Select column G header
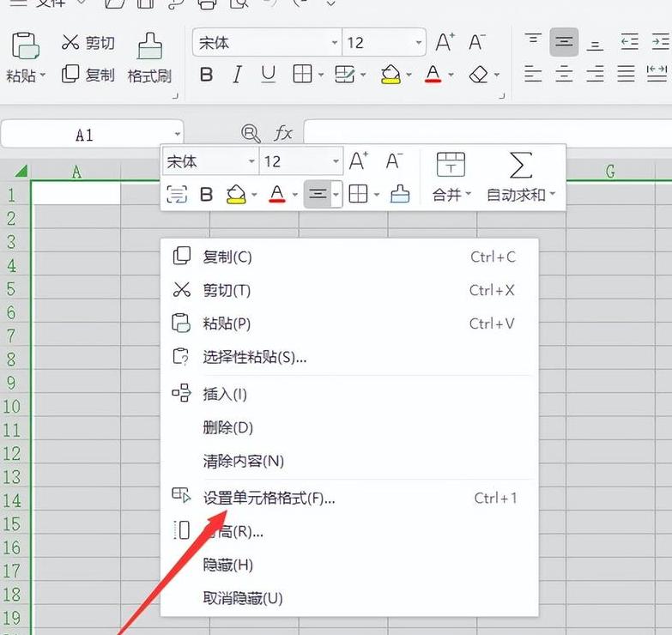Viewport: 672px width, 635px height. tap(610, 172)
